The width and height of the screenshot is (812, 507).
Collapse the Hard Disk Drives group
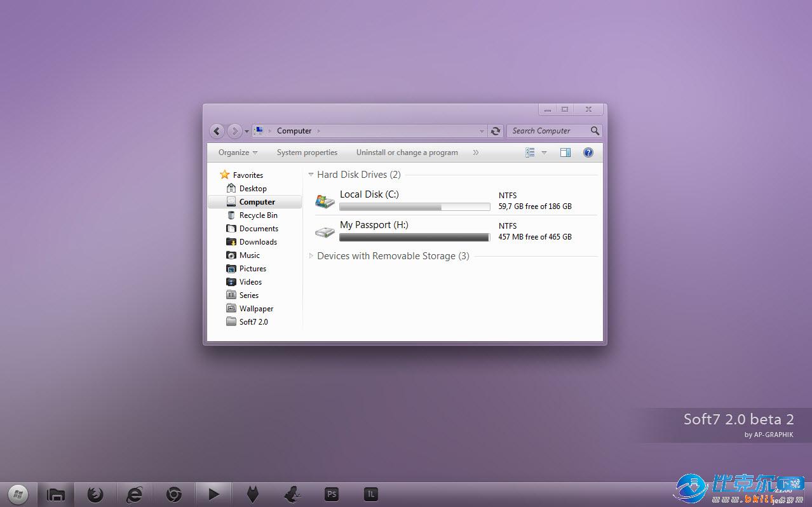[x=311, y=175]
